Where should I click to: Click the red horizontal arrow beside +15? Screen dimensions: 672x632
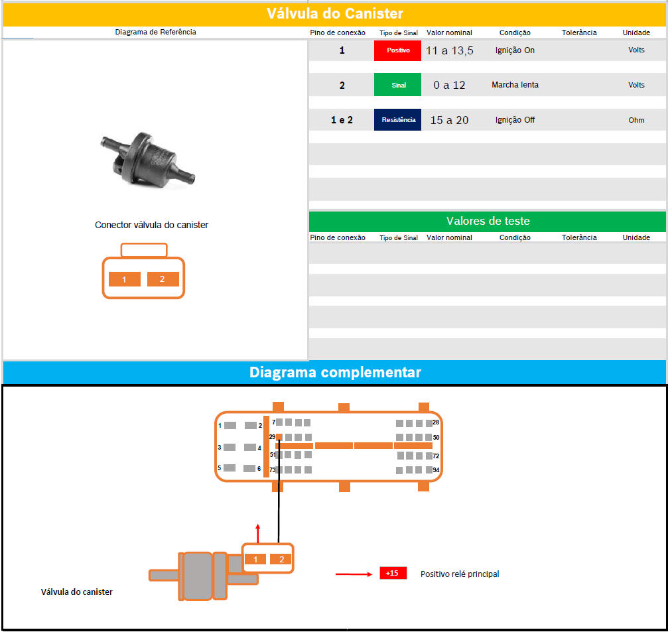354,574
